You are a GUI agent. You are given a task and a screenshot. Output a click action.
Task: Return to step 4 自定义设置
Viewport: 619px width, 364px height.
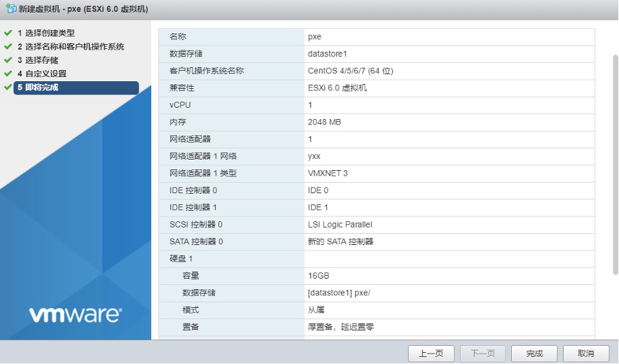(x=42, y=73)
